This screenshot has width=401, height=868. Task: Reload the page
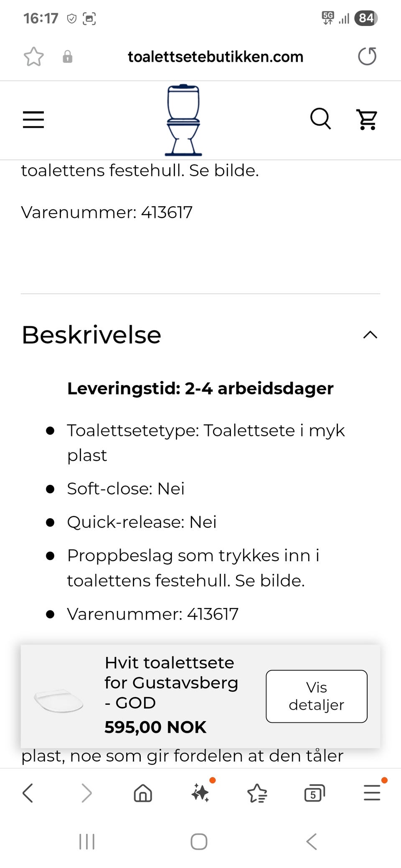tap(367, 57)
